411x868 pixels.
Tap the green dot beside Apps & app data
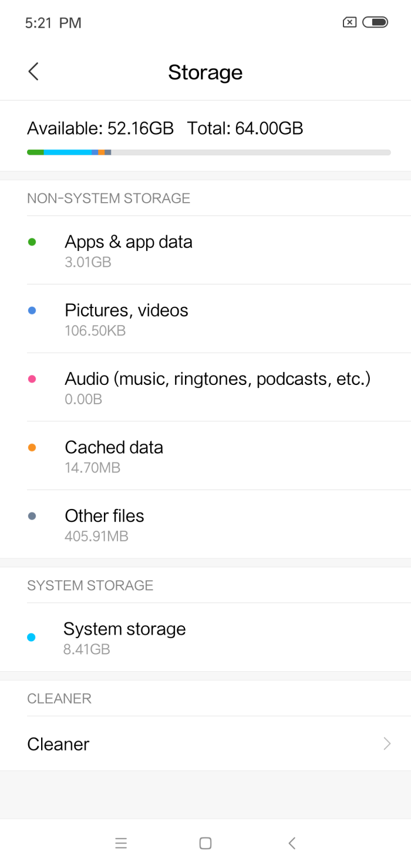coord(32,242)
